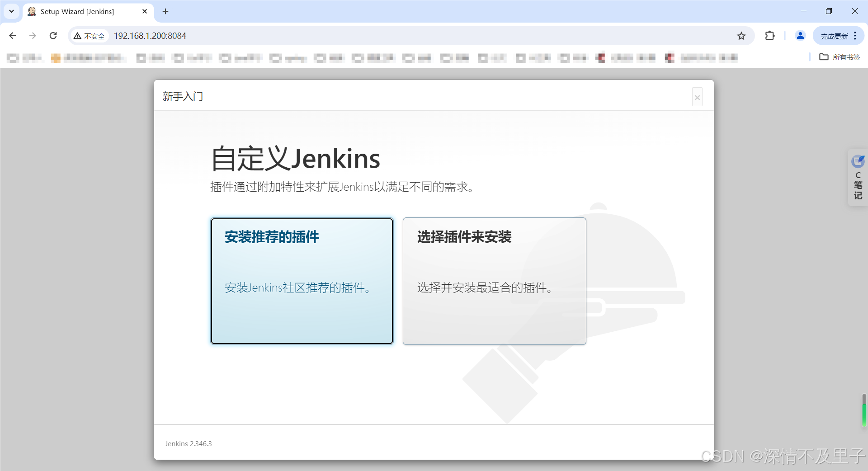Screen dimensions: 868x471
Task: Open the browser extensions puzzle icon
Action: point(770,36)
